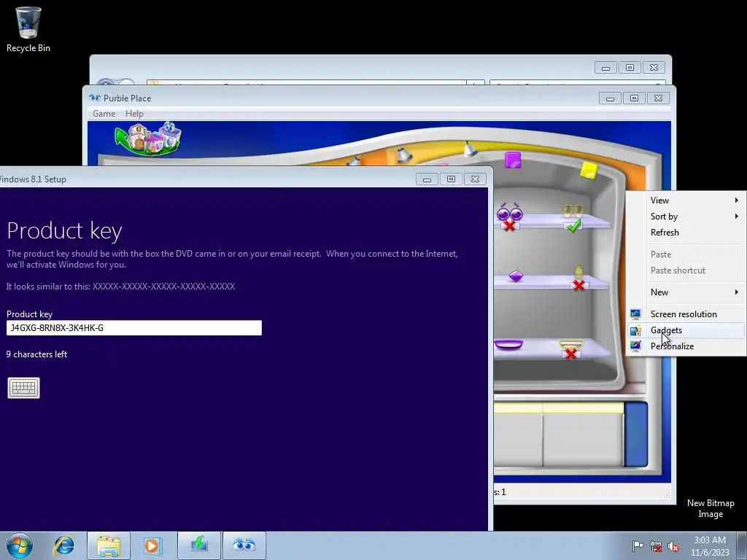Click the '9 characters left' text
The width and height of the screenshot is (747, 560).
point(36,354)
